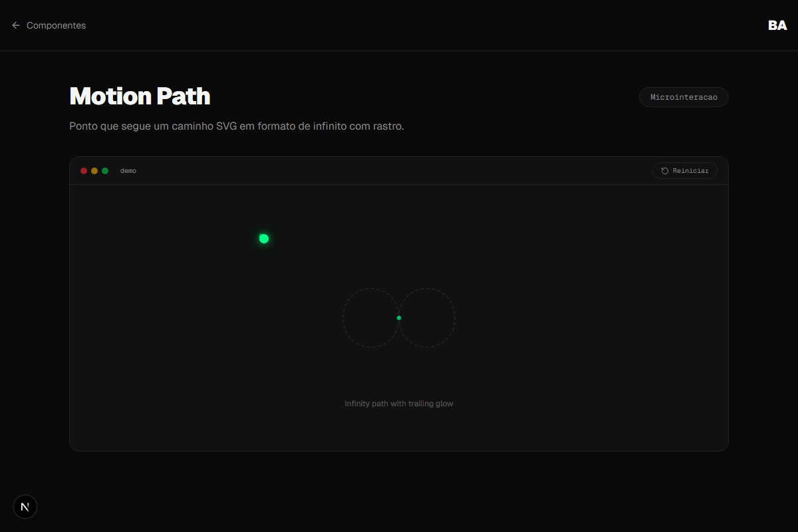The width and height of the screenshot is (798, 532).
Task: Click the description text about the SVG path
Action: coord(237,126)
